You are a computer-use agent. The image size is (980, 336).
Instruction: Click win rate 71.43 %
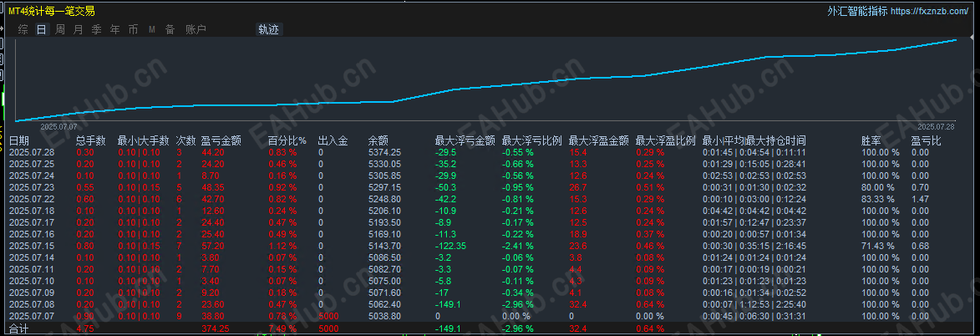(x=877, y=246)
